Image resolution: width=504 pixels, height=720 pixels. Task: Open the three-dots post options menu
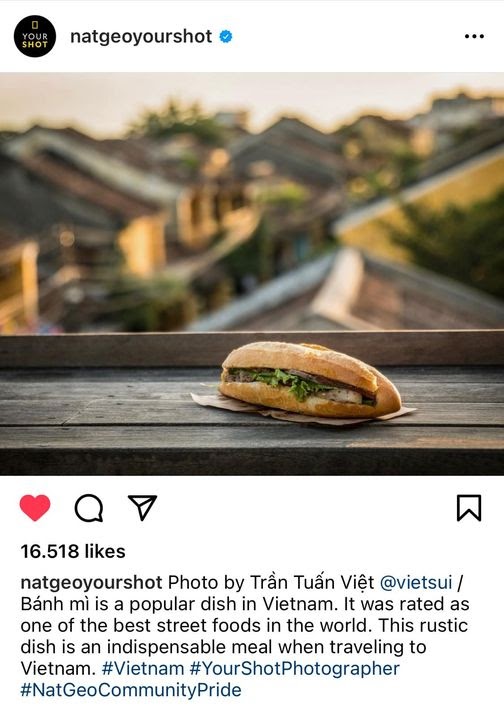[474, 36]
